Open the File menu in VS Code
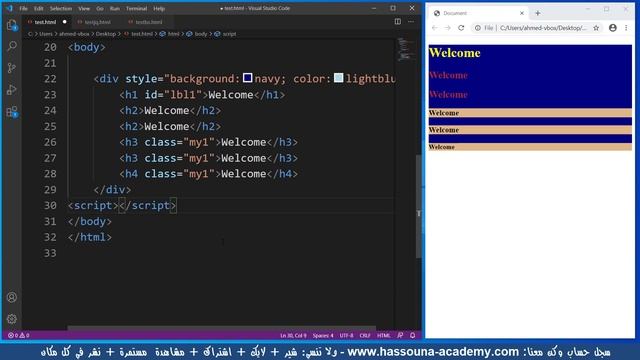Screen dimensions: 640x360 23,8
